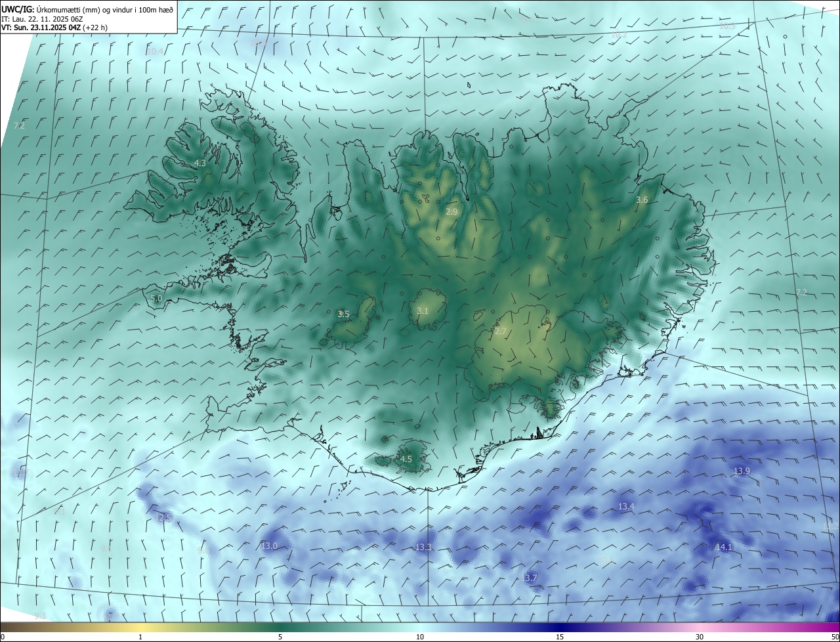Click the 4.3 value over the Westfjords
The image size is (840, 642).
point(199,163)
